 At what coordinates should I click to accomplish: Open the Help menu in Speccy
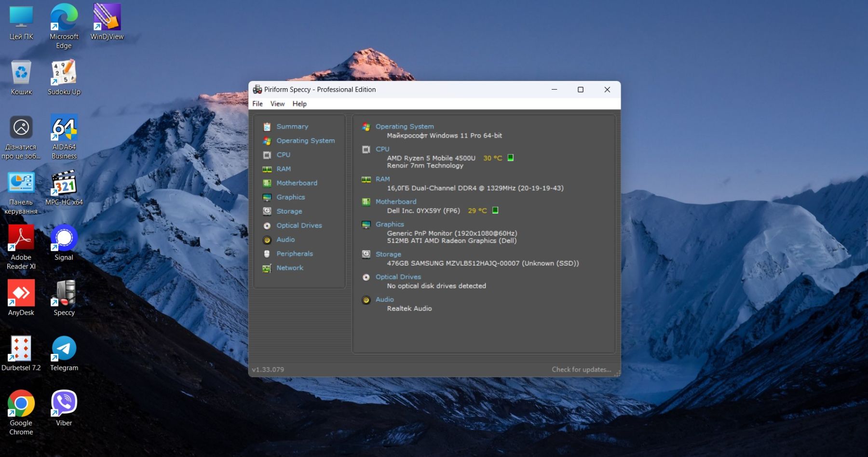click(299, 104)
